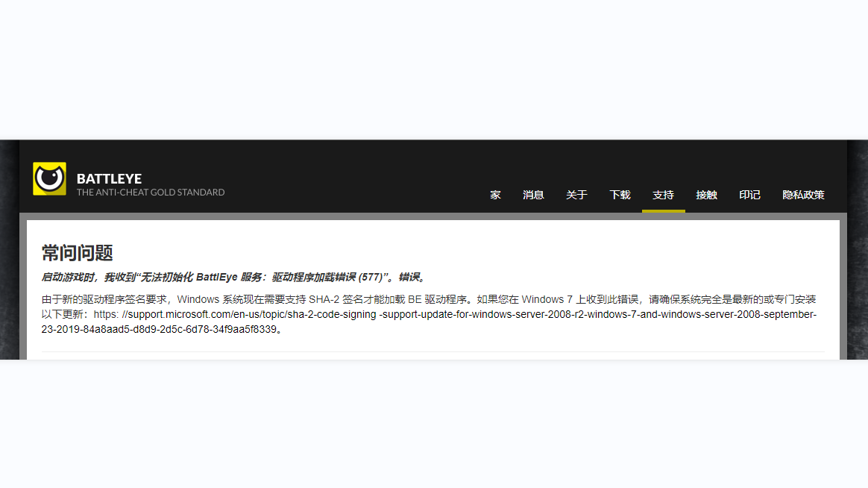
Task: Open the 消息 (News) nav item
Action: click(533, 195)
